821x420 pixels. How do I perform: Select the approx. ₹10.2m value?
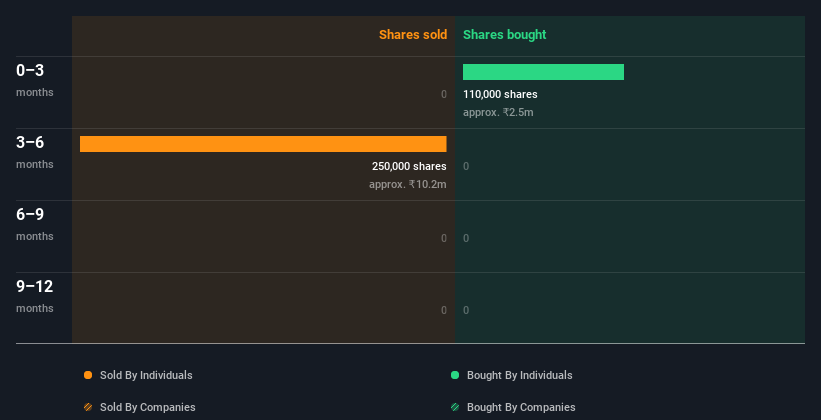pyautogui.click(x=407, y=184)
